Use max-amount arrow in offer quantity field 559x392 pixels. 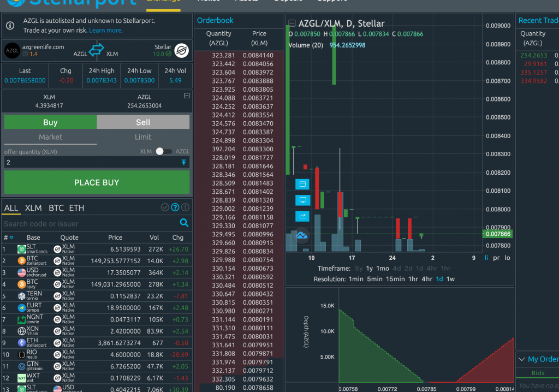183,162
